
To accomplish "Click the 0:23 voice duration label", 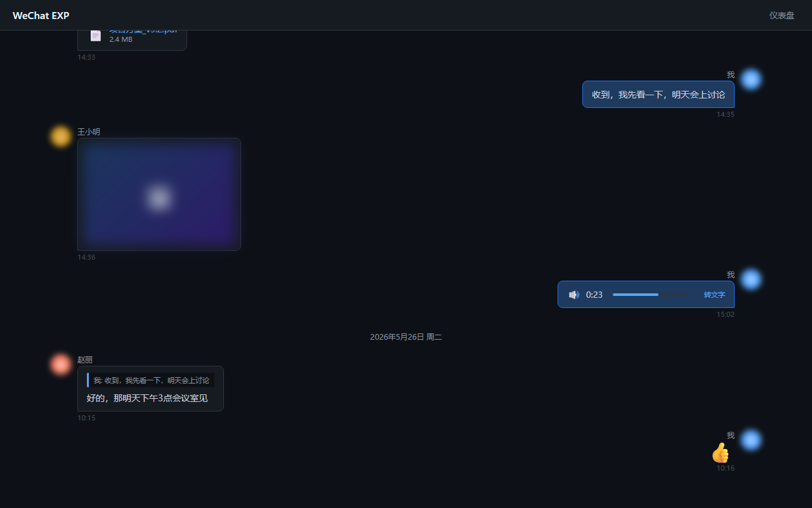I will [x=594, y=295].
